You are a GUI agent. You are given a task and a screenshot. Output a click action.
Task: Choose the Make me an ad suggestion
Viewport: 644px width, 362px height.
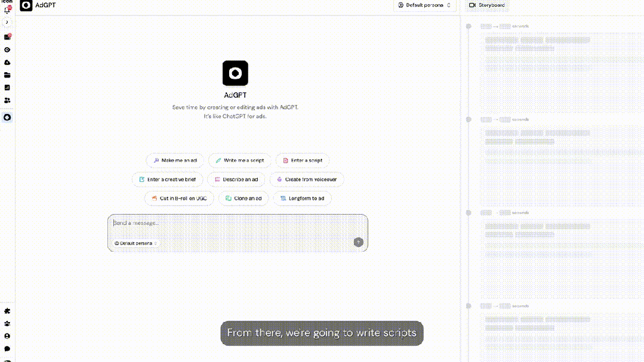click(175, 160)
